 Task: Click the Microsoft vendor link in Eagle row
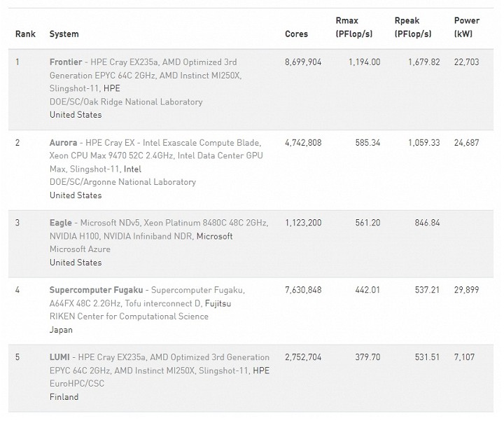(214, 236)
